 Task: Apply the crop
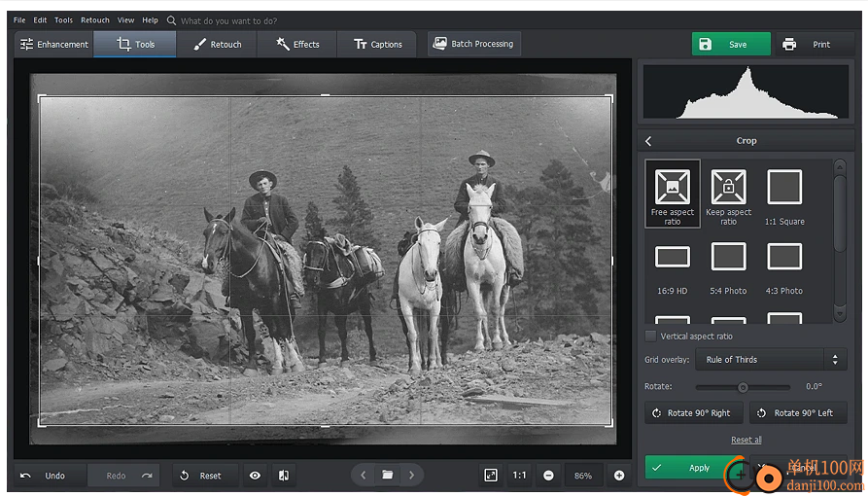pos(692,467)
